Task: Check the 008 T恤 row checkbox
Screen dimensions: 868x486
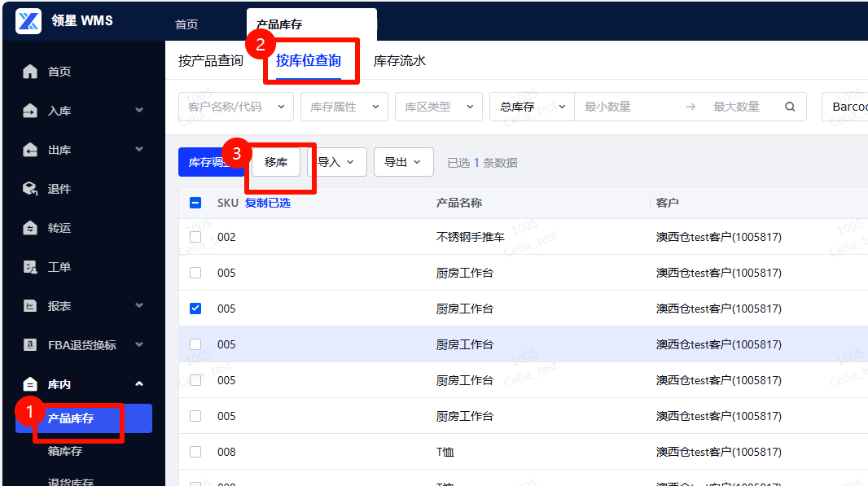Action: (195, 452)
